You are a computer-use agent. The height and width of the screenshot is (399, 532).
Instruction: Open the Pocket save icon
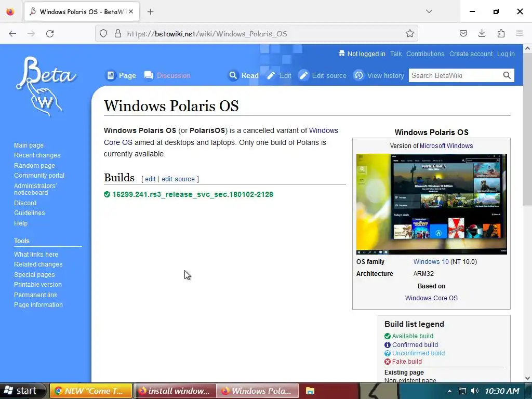[x=463, y=34]
